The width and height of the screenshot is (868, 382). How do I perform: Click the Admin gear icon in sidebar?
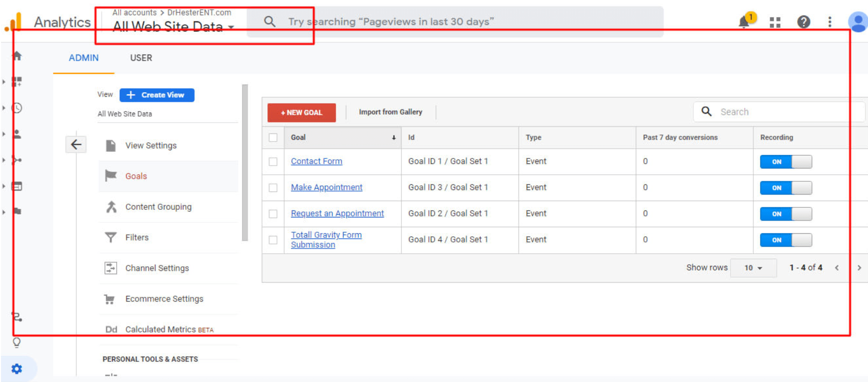click(17, 369)
